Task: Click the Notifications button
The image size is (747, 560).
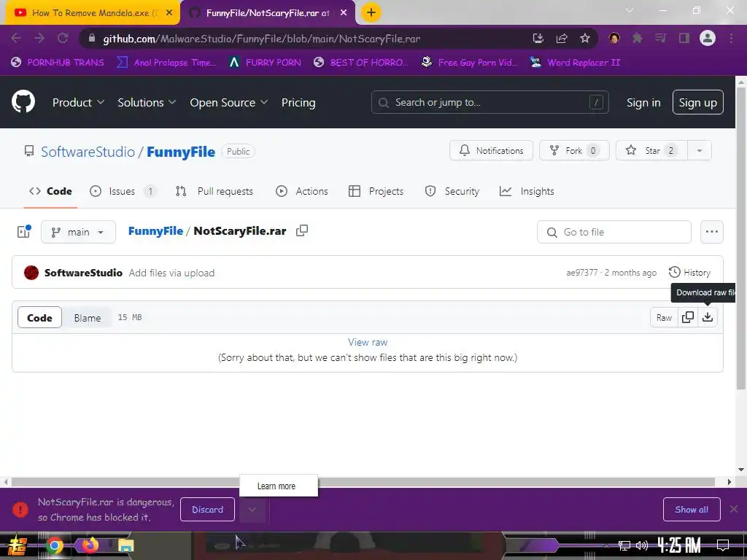Action: tap(491, 150)
